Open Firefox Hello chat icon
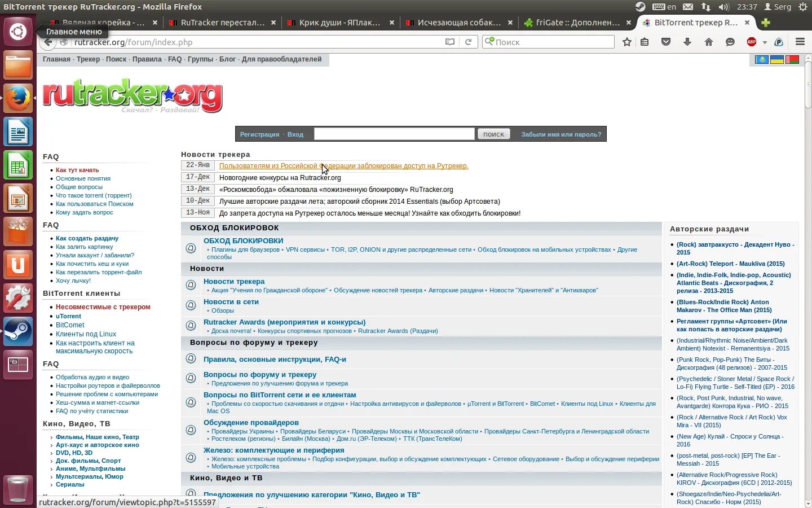812x508 pixels. pyautogui.click(x=730, y=42)
